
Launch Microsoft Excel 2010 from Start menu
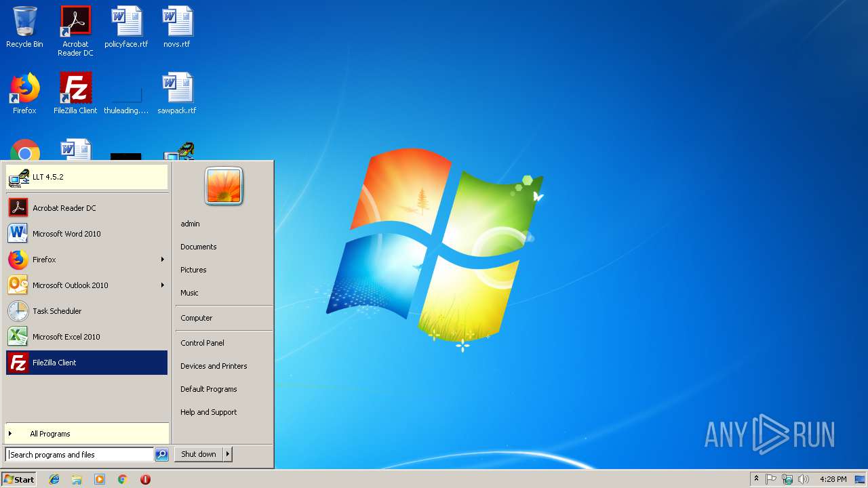click(87, 337)
